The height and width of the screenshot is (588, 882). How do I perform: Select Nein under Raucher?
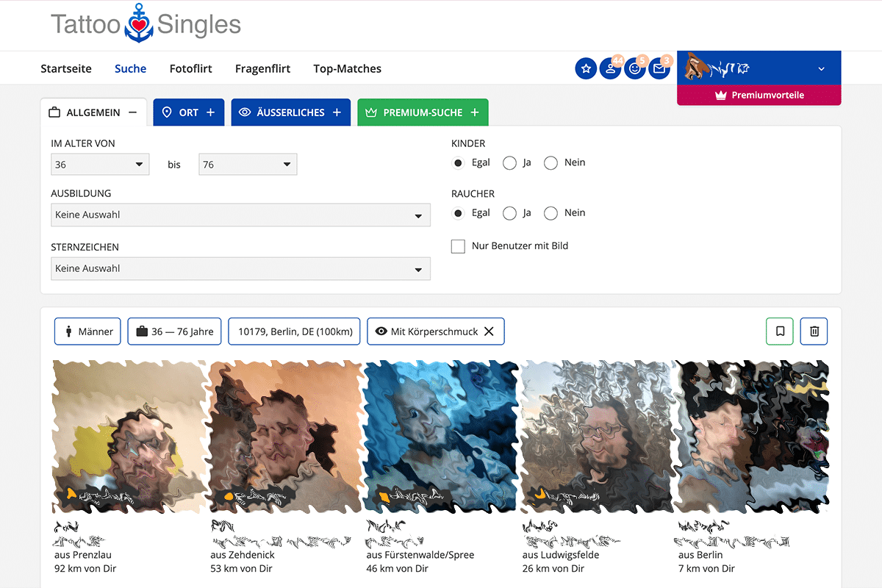point(551,213)
